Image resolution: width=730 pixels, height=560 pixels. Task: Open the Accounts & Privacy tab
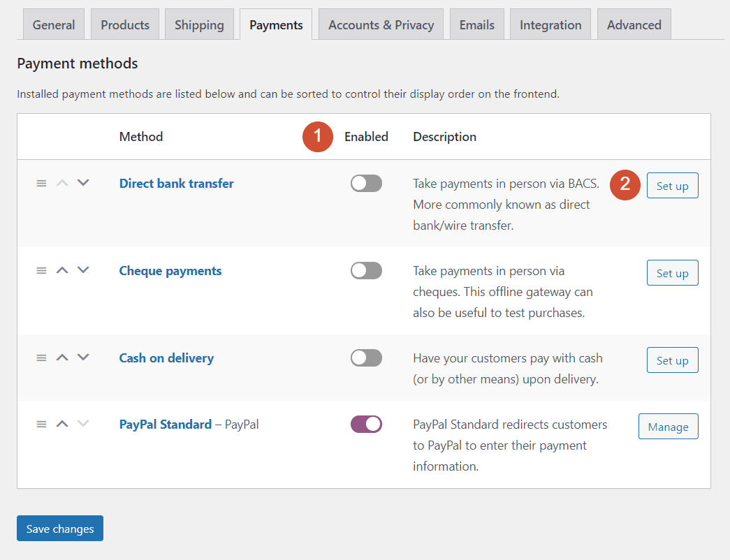pos(381,24)
